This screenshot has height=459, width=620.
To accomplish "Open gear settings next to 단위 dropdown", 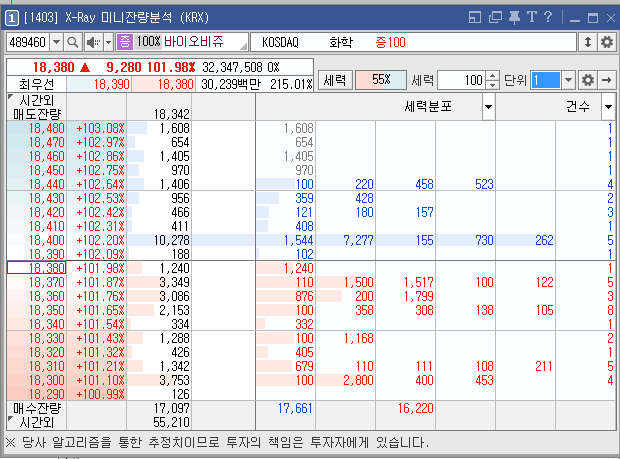I will [588, 80].
